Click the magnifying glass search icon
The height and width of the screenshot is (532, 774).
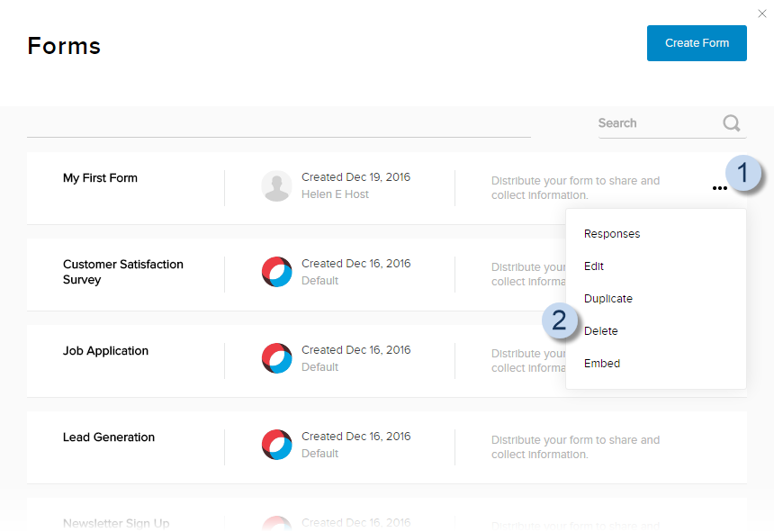[732, 123]
